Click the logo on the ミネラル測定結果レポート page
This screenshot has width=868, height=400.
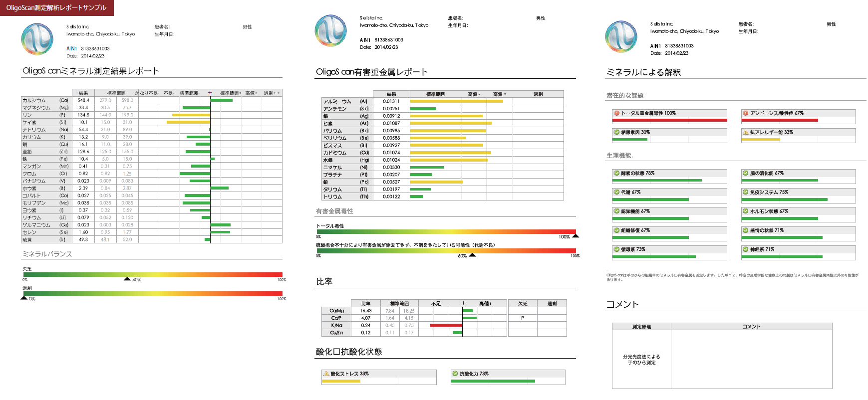[37, 39]
